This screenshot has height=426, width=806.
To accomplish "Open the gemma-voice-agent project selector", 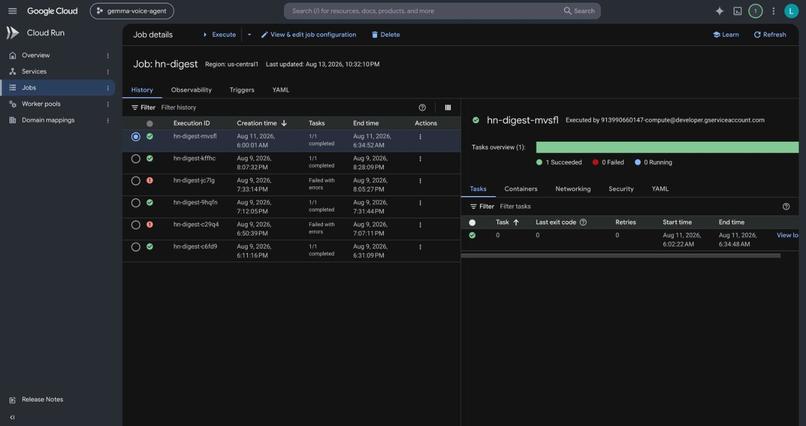I will [132, 11].
